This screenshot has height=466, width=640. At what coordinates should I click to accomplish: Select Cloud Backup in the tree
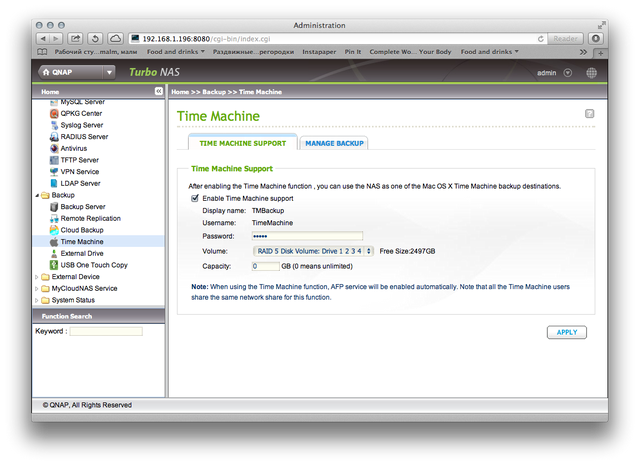pos(82,230)
